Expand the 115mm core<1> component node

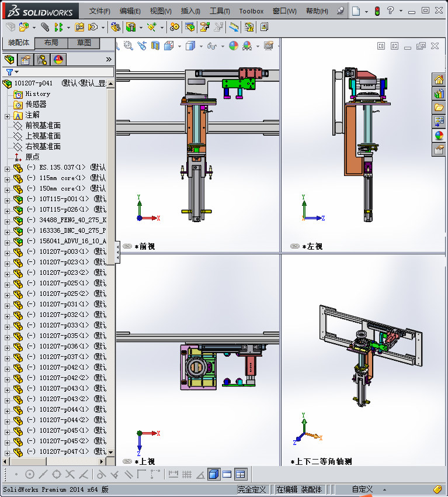7,180
